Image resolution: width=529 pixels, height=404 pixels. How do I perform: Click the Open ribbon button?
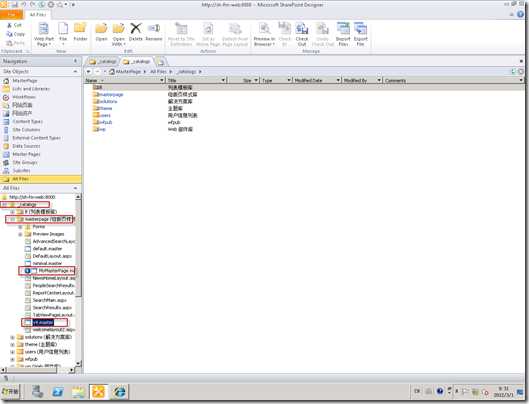pos(101,32)
